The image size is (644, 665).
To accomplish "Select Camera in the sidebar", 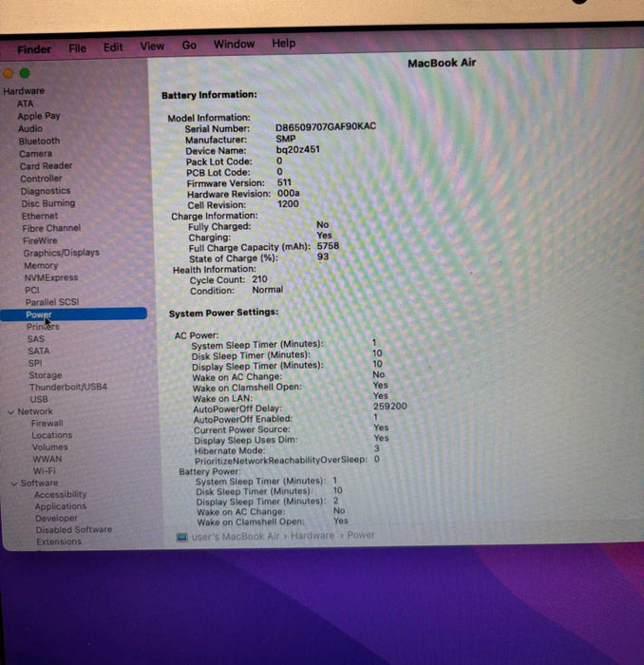I will point(35,154).
